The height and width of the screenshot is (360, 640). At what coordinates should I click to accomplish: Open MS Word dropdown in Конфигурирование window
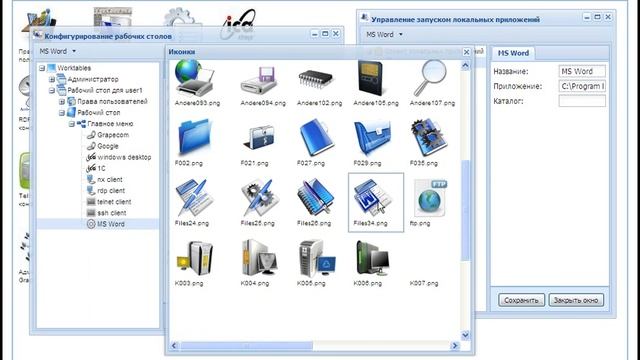[x=58, y=51]
